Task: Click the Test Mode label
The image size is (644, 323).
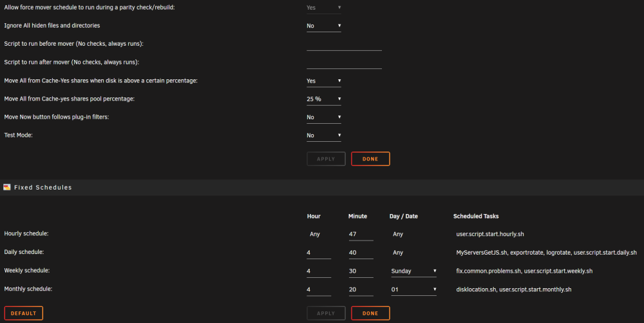Action: [18, 135]
